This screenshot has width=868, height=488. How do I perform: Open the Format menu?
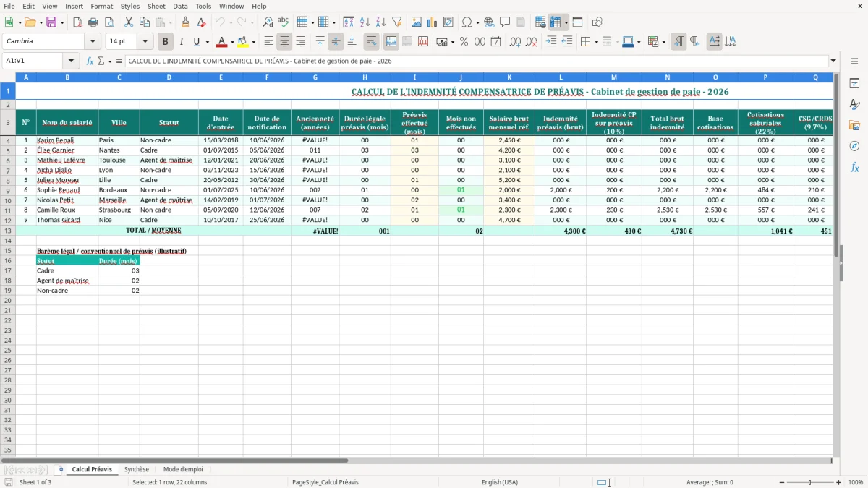[x=101, y=6]
